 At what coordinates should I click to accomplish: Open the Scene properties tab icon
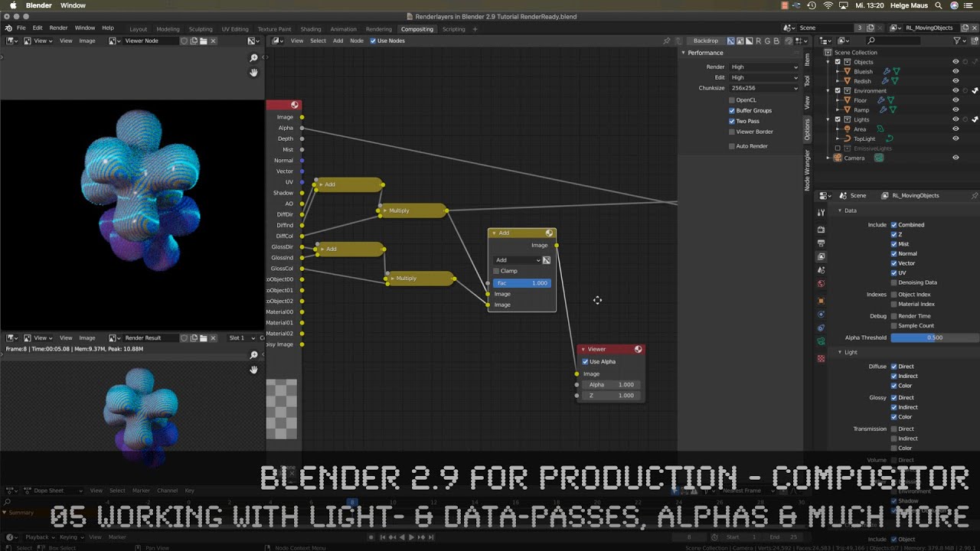tap(821, 270)
